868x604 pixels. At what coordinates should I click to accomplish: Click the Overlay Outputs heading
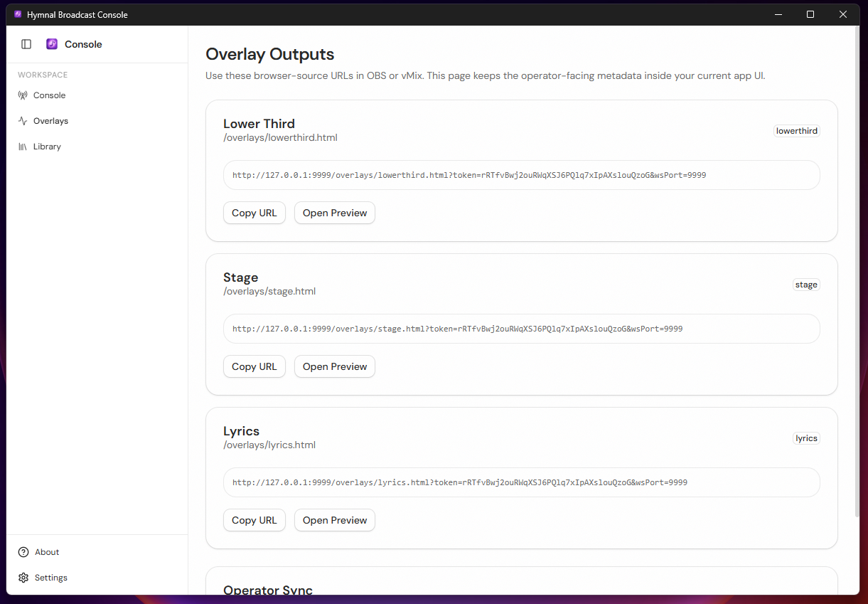(x=270, y=54)
